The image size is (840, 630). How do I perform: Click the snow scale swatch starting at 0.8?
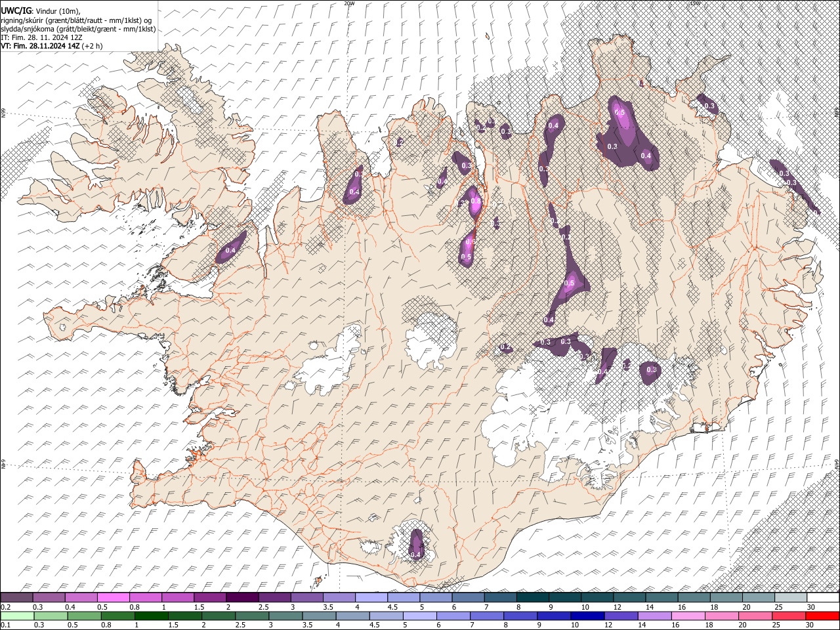(x=146, y=598)
